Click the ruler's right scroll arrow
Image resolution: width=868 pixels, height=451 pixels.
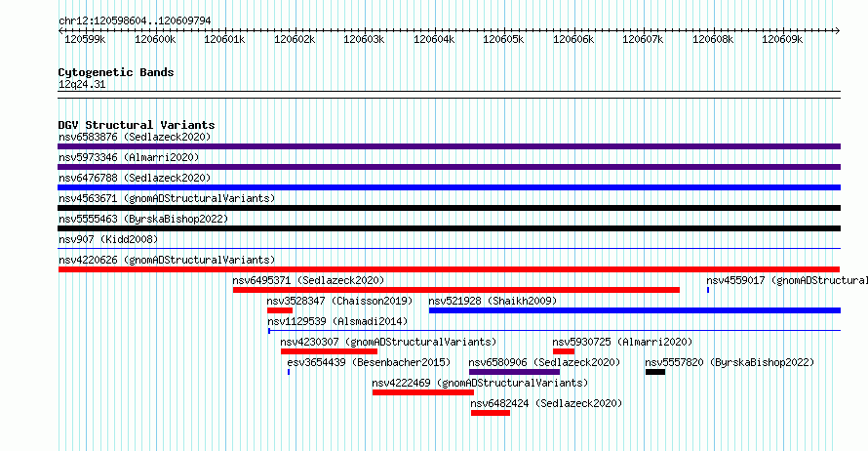838,30
